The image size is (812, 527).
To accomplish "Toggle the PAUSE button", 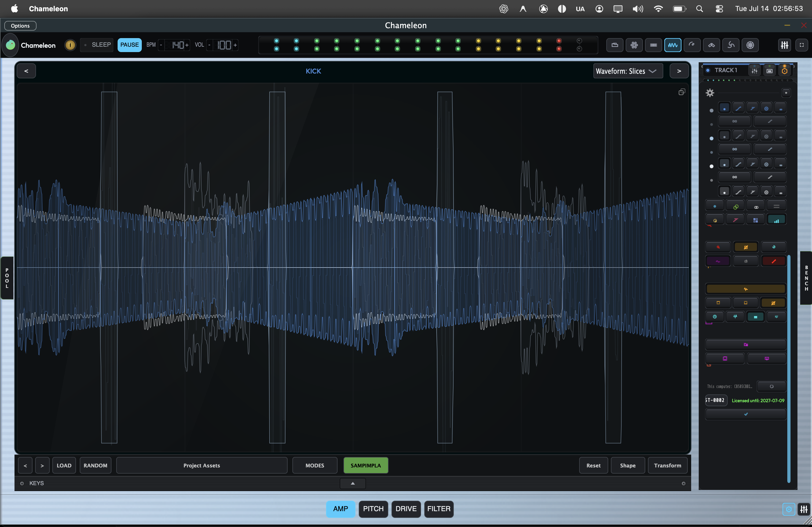I will tap(129, 45).
